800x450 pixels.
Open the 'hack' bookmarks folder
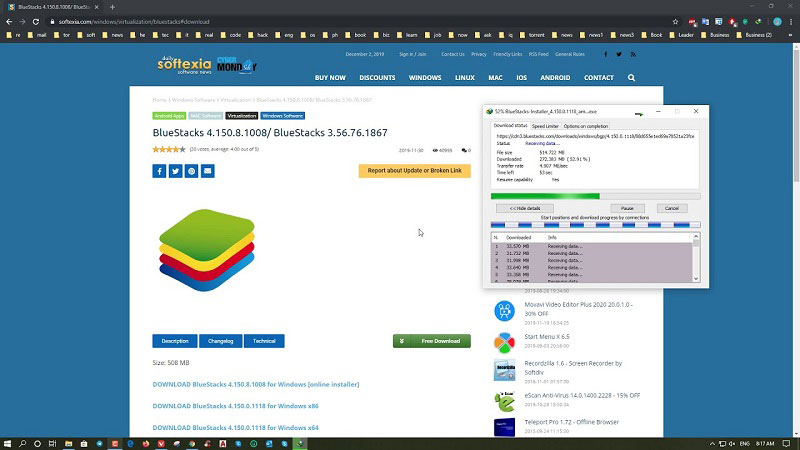258,35
